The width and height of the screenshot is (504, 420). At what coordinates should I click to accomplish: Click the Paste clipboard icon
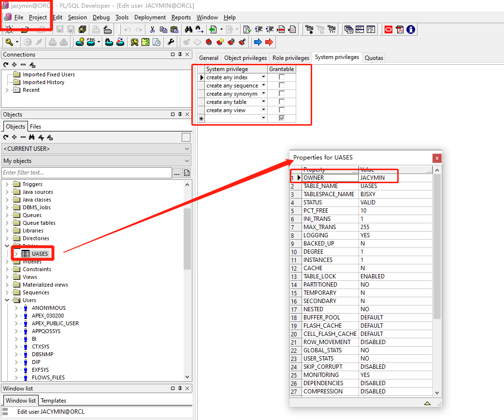tap(174, 29)
